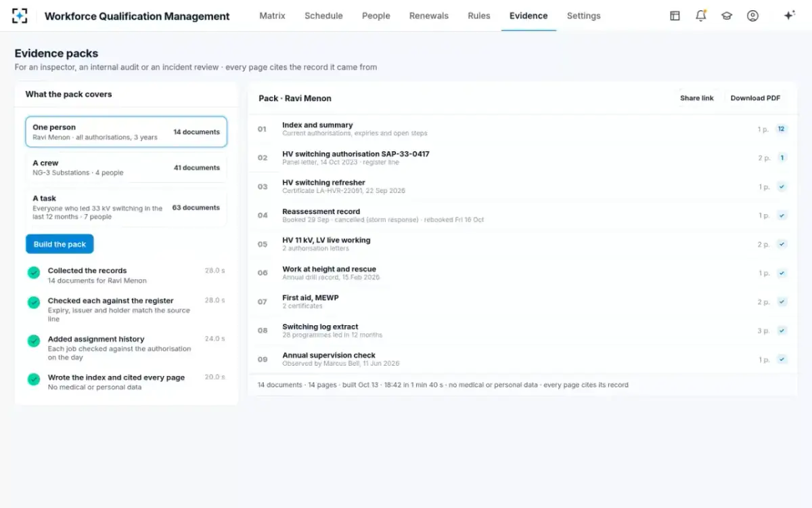
Task: Switch to the Schedule tab
Action: tap(323, 16)
